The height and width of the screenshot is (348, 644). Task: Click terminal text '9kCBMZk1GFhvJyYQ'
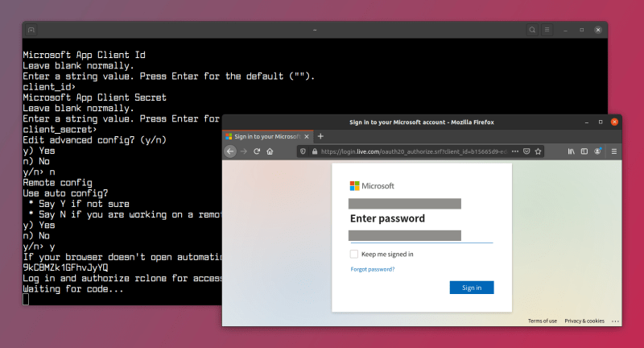(65, 268)
